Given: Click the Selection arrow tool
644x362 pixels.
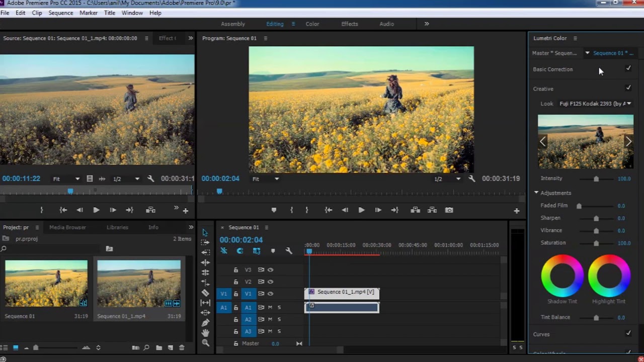Looking at the screenshot, I should tap(205, 232).
